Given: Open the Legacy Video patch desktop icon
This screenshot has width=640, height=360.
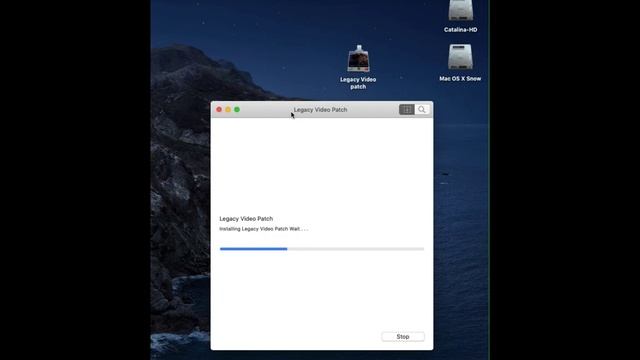Looking at the screenshot, I should click(x=358, y=58).
